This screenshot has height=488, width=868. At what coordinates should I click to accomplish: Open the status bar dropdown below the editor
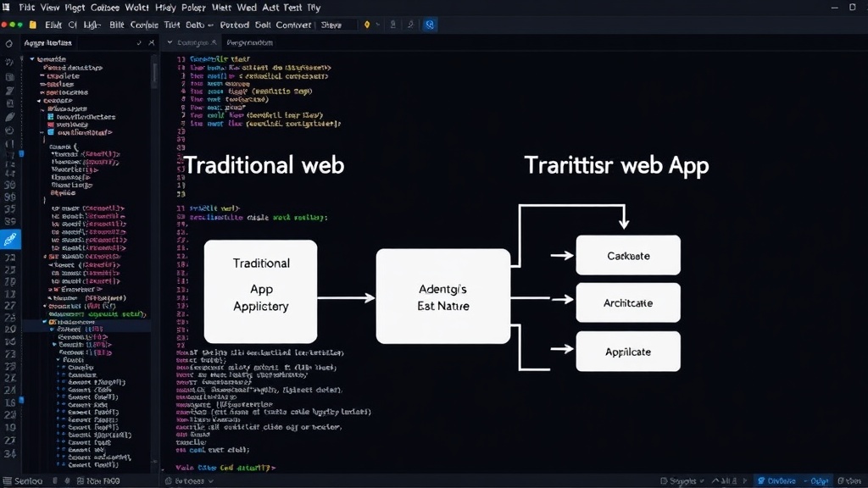(189, 481)
